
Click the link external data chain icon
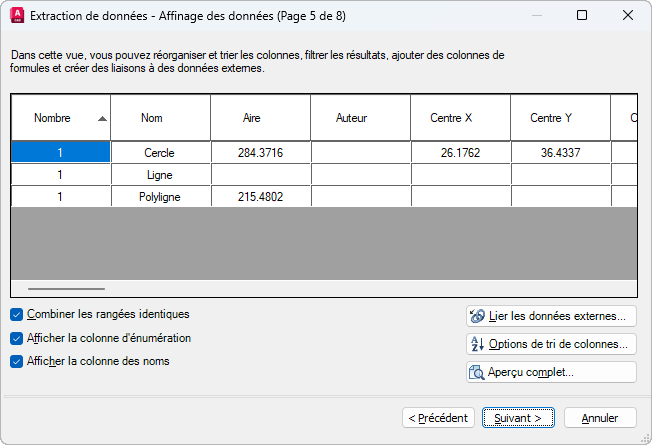[x=477, y=316]
